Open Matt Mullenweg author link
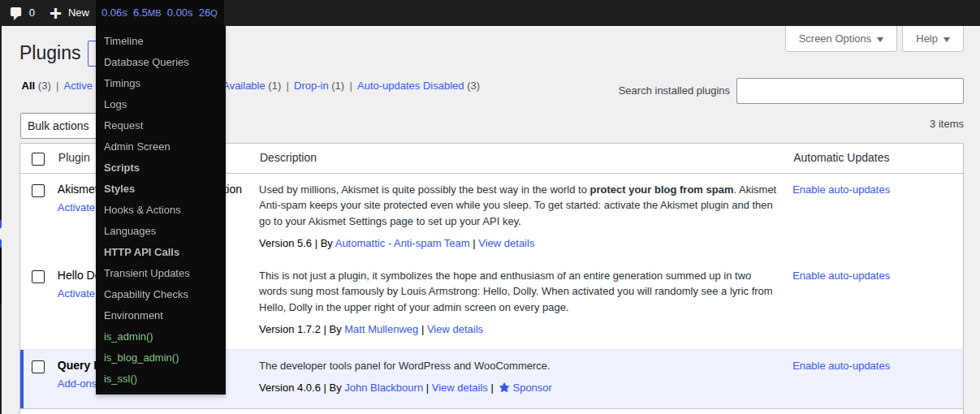Image resolution: width=980 pixels, height=414 pixels. (381, 330)
